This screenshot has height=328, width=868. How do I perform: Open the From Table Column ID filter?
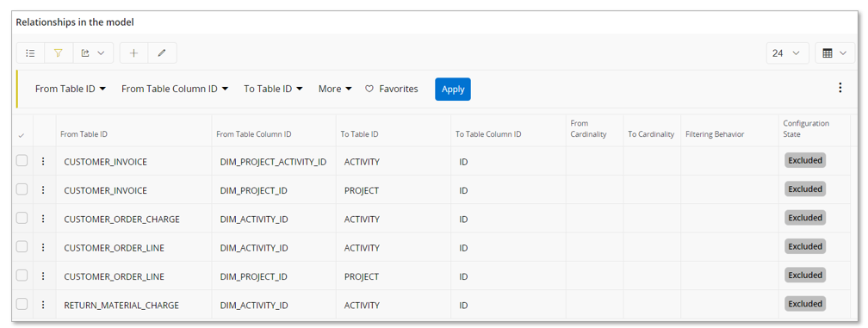175,89
